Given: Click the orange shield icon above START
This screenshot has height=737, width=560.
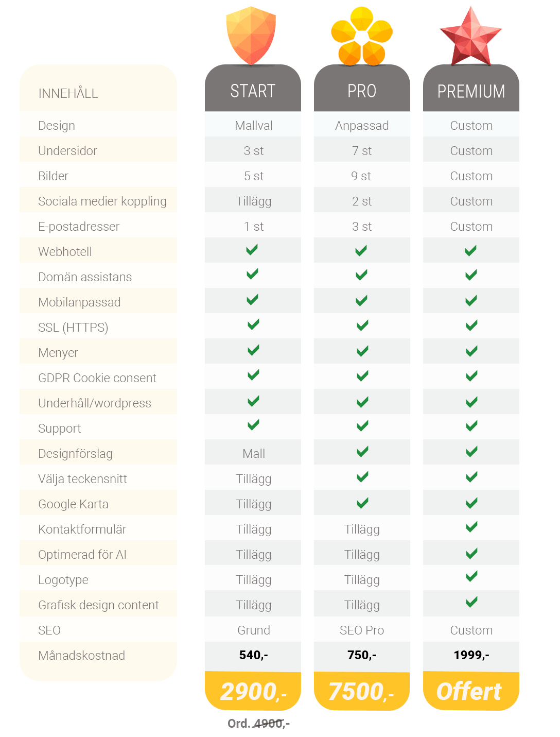Looking at the screenshot, I should point(251,36).
